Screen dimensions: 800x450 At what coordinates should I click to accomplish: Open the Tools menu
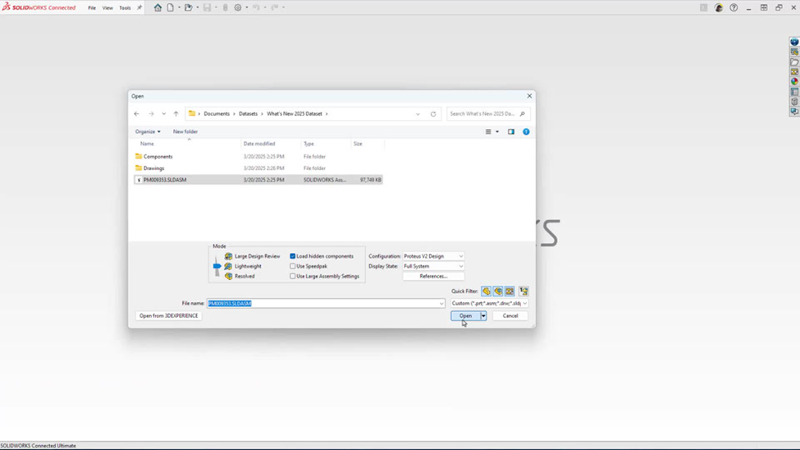[x=125, y=8]
